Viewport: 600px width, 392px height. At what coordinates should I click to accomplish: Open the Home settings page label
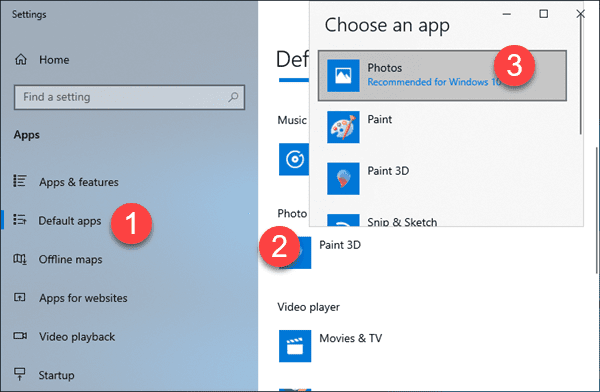coord(54,60)
